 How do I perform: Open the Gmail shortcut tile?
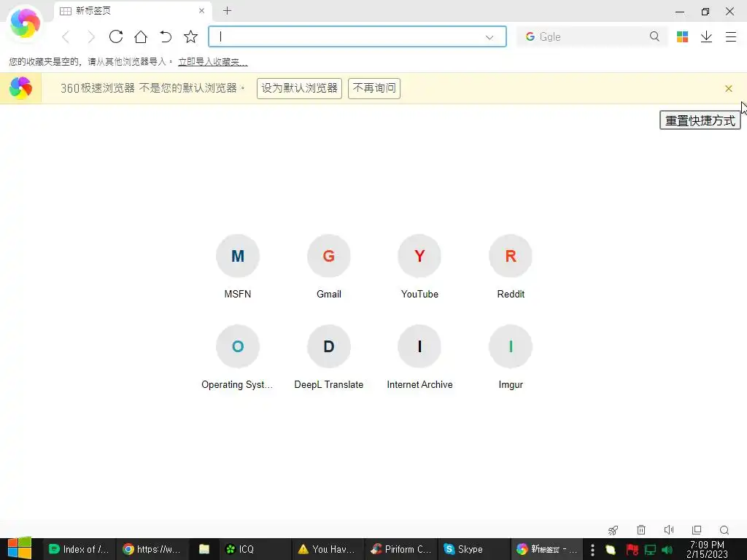(329, 266)
